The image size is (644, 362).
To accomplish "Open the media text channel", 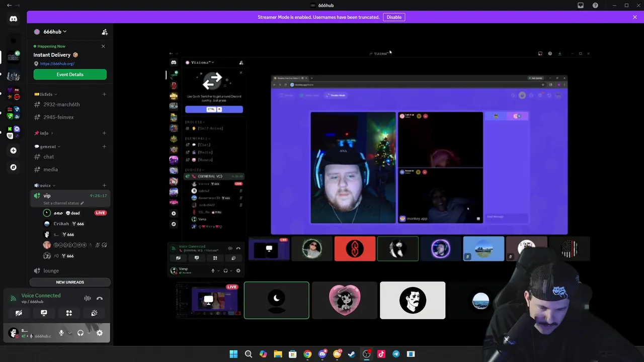I will click(70, 169).
